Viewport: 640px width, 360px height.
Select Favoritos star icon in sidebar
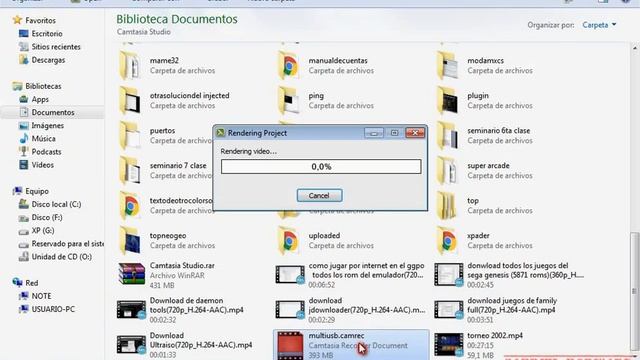[17, 20]
